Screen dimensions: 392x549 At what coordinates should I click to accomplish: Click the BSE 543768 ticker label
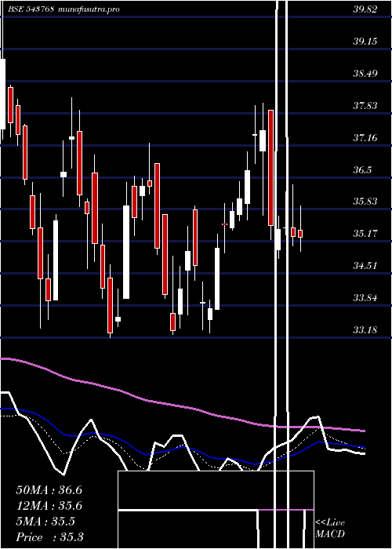(x=30, y=9)
